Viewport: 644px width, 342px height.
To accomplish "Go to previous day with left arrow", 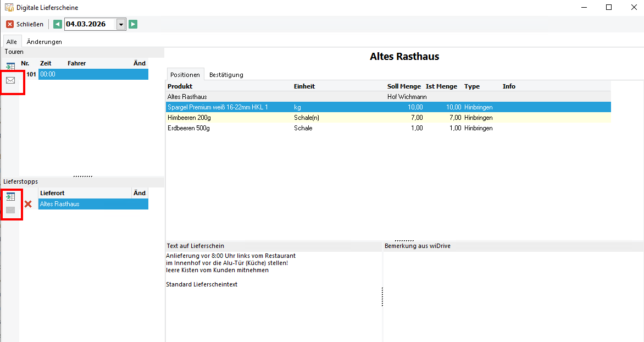I will [x=58, y=24].
